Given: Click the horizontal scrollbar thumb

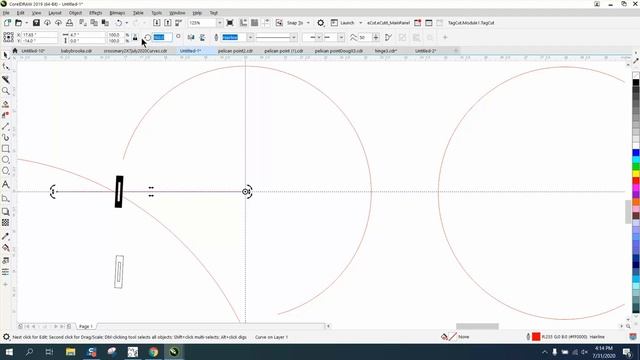Looking at the screenshot, I should (477, 326).
